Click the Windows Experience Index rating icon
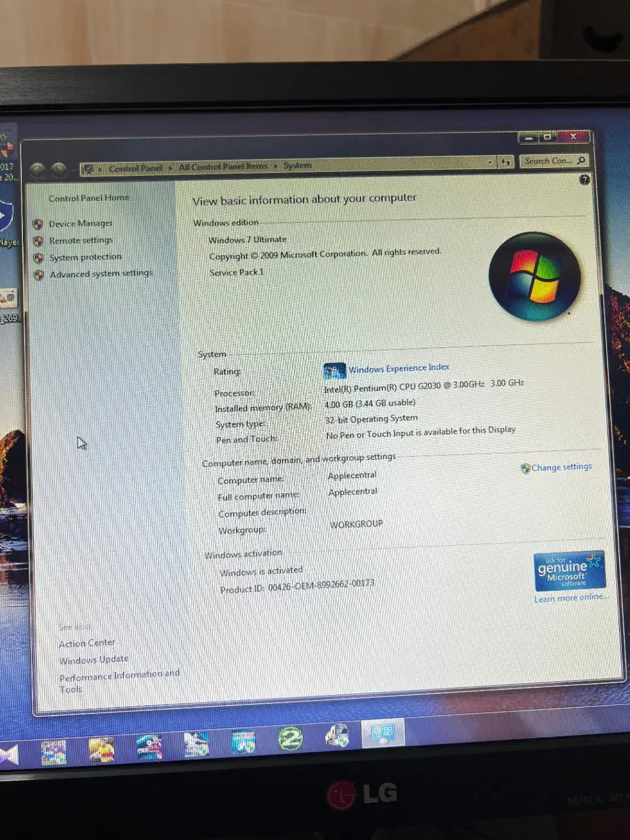Image resolution: width=630 pixels, height=840 pixels. tap(334, 371)
